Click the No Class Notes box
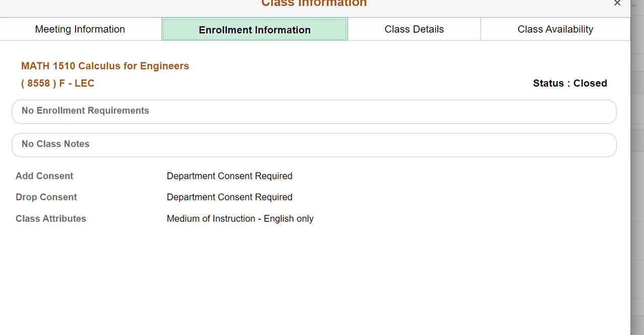 coord(314,145)
